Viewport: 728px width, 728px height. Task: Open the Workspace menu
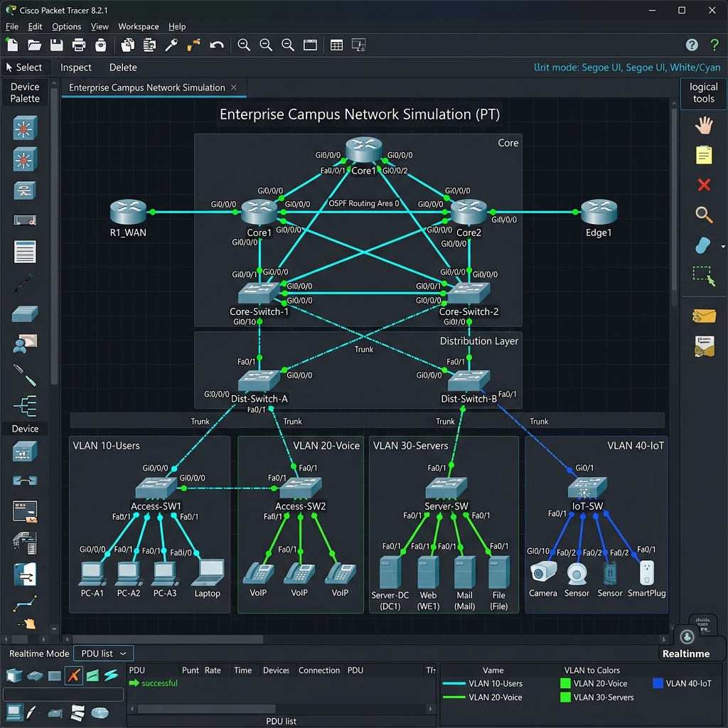click(139, 26)
